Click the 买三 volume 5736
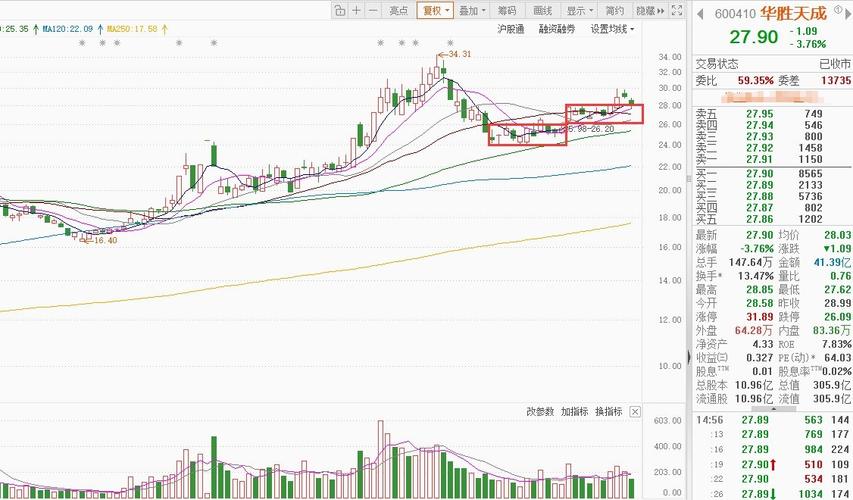Screen dimensions: 853x500 pyautogui.click(x=811, y=196)
